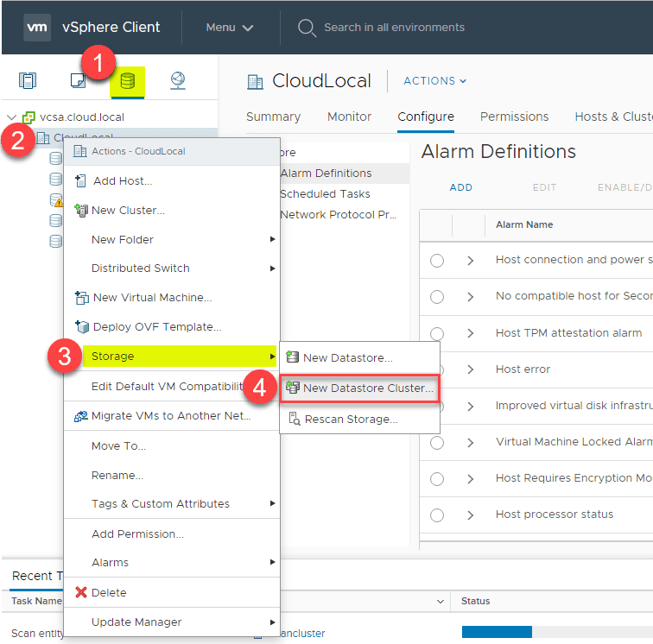
Task: Open the VMs and Templates inventory icon
Action: (x=78, y=80)
